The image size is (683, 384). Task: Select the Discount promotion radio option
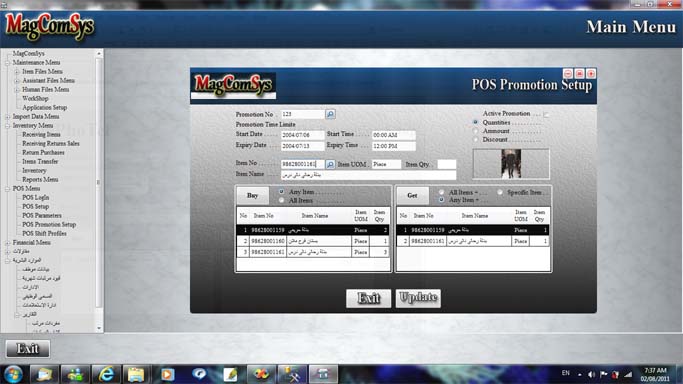[475, 139]
